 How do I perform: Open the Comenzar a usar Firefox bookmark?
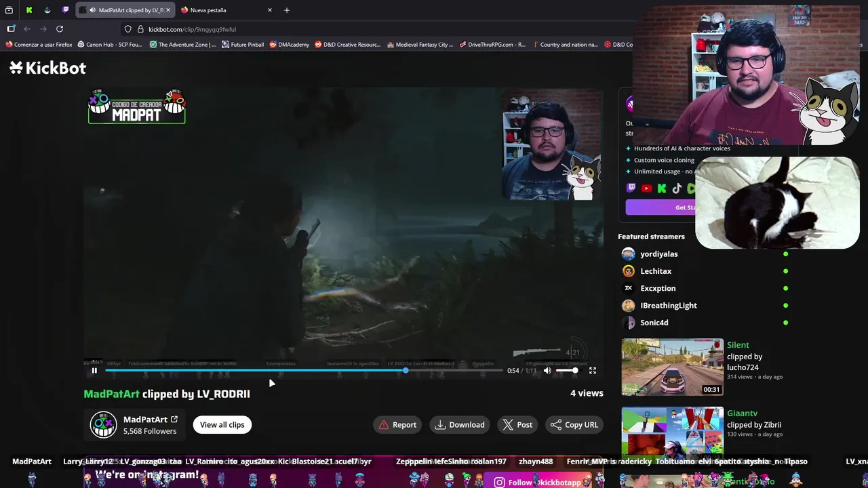coord(39,45)
